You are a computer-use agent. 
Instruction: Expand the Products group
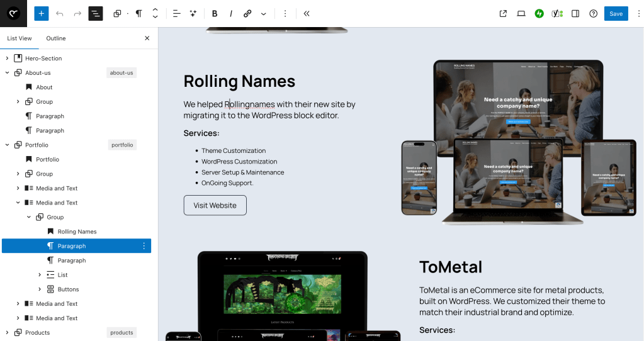point(7,332)
